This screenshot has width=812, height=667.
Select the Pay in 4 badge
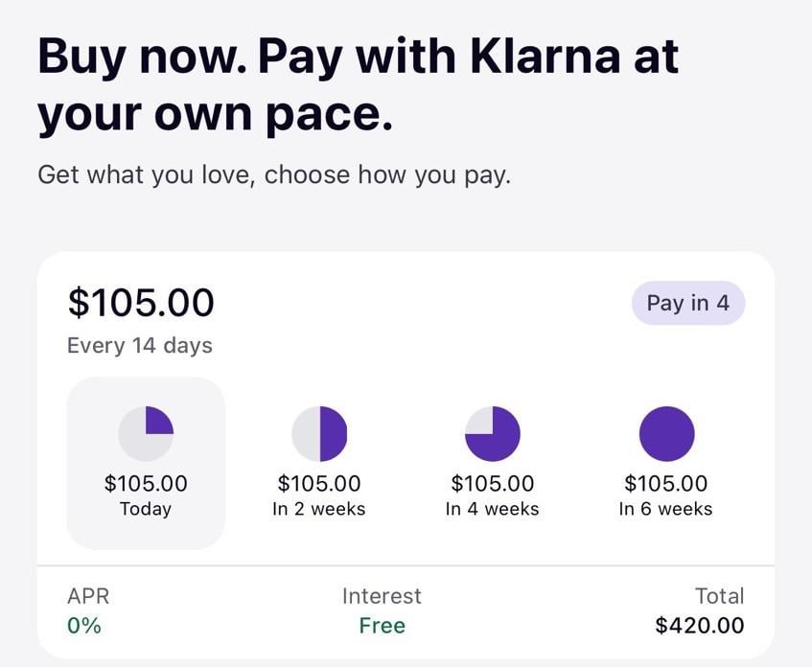click(x=687, y=303)
